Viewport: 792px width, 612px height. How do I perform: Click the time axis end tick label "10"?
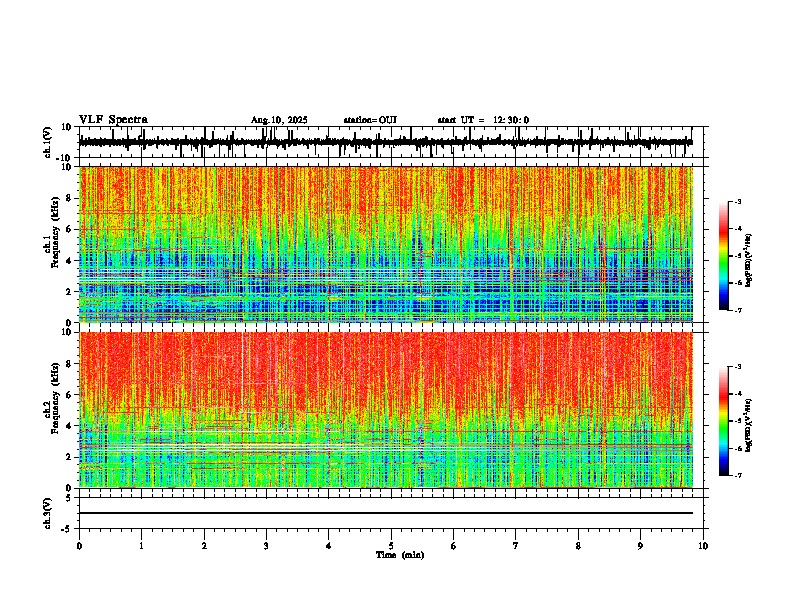pyautogui.click(x=703, y=546)
